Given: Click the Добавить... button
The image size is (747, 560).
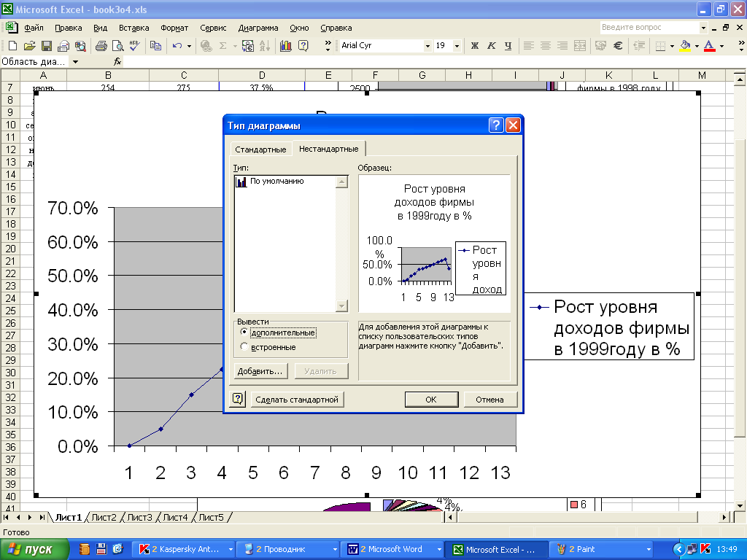Looking at the screenshot, I should [260, 371].
